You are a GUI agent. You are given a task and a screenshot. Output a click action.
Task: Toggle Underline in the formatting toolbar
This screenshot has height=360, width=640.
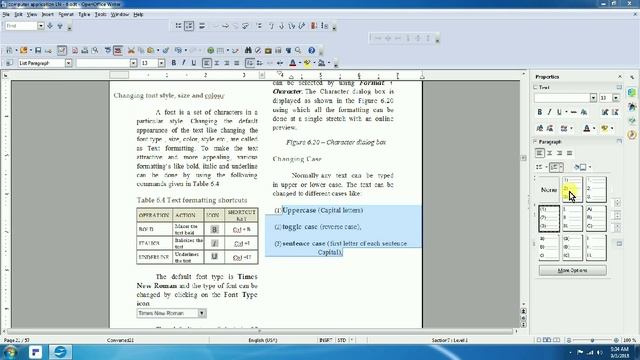point(194,63)
